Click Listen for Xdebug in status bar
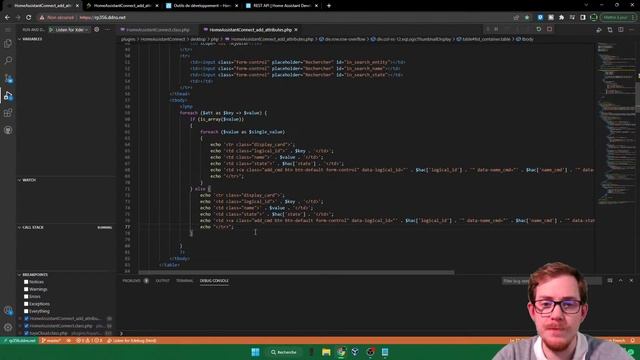The height and width of the screenshot is (360, 640). tap(131, 340)
